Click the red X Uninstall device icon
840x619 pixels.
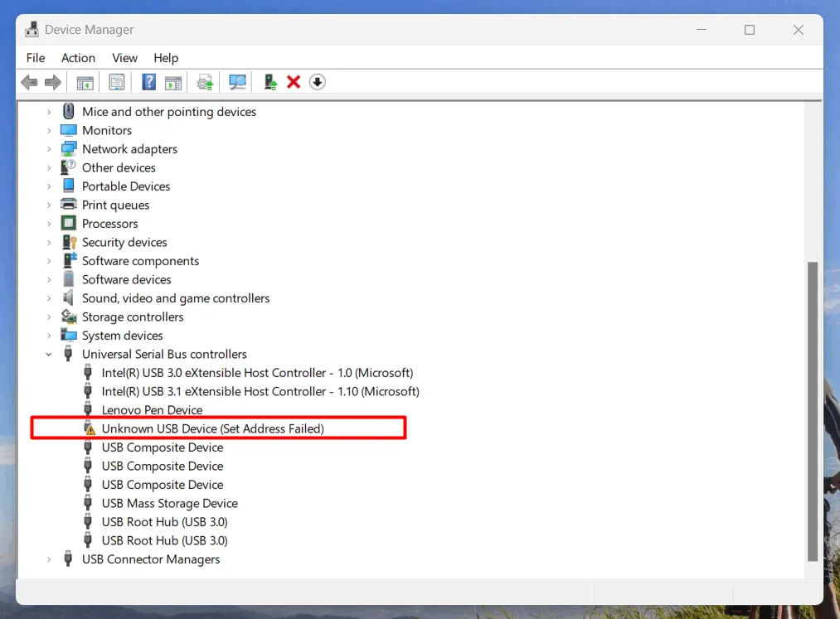click(x=294, y=82)
